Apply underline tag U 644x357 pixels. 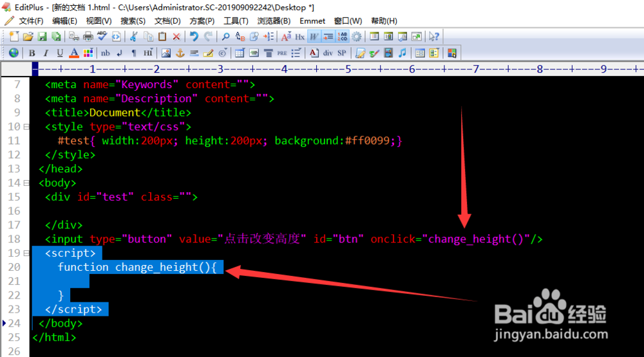[x=59, y=53]
